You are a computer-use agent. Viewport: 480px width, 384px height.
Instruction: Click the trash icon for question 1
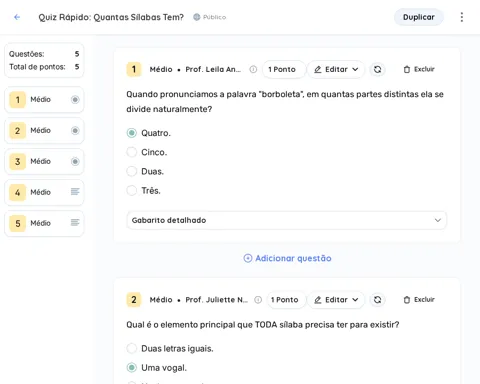coord(407,69)
